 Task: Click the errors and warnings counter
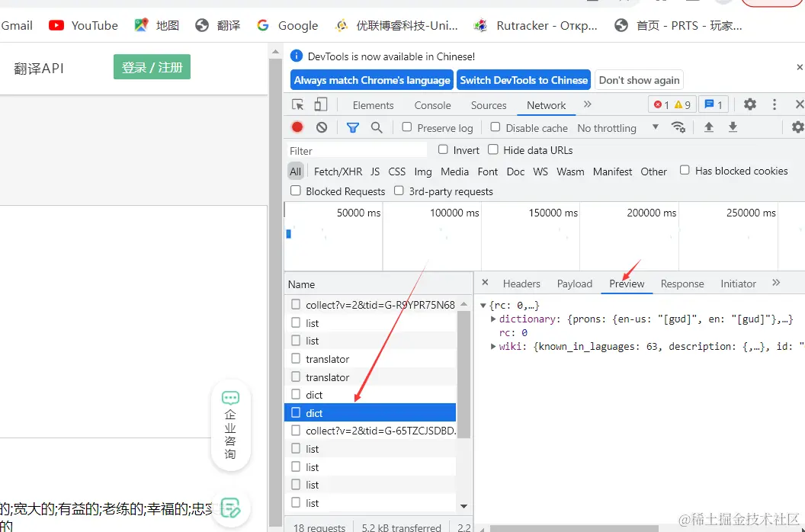(672, 104)
